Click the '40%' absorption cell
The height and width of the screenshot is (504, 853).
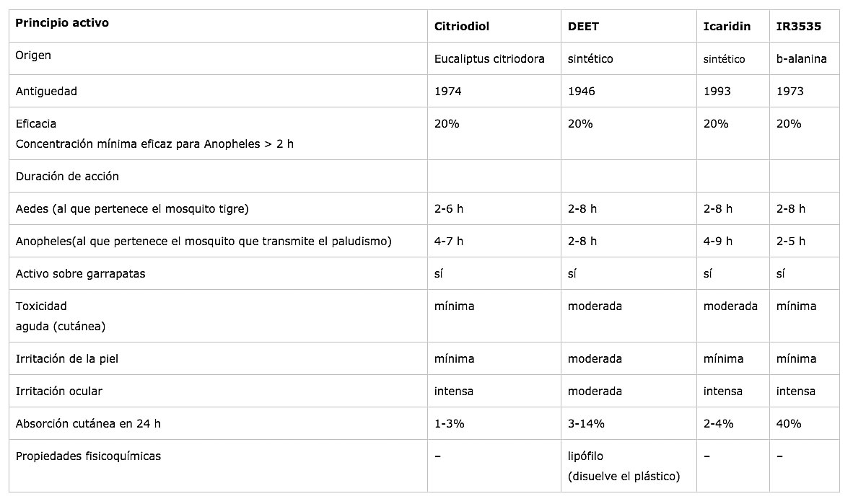(x=789, y=424)
